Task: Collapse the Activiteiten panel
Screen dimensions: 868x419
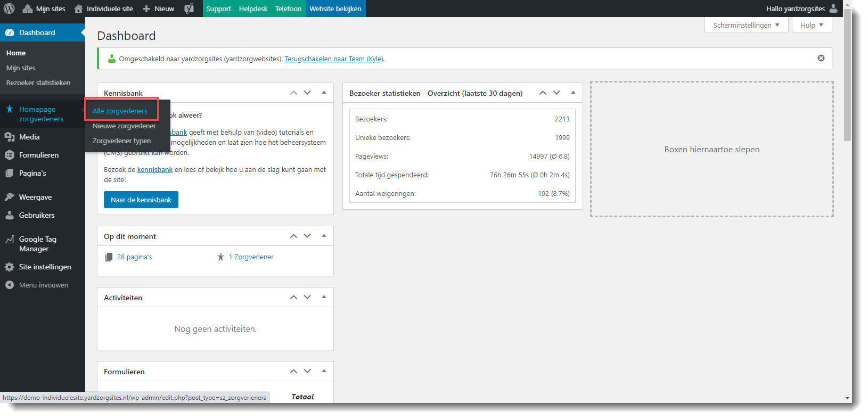Action: [324, 297]
